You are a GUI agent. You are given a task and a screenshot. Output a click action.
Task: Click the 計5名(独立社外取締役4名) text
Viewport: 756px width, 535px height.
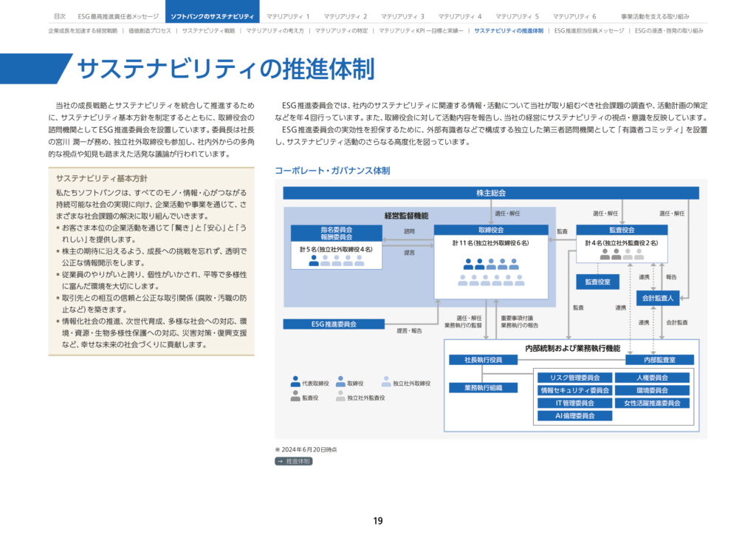tap(336, 250)
